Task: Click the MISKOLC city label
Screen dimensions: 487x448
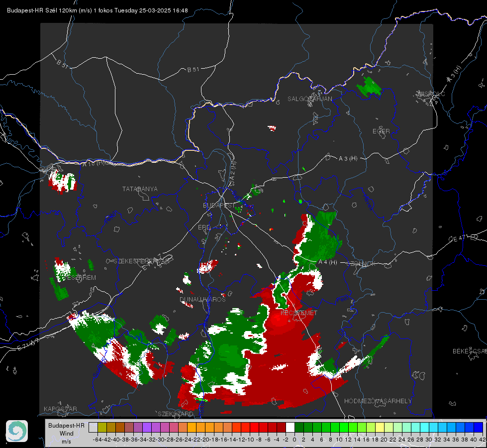Action: click(x=431, y=94)
